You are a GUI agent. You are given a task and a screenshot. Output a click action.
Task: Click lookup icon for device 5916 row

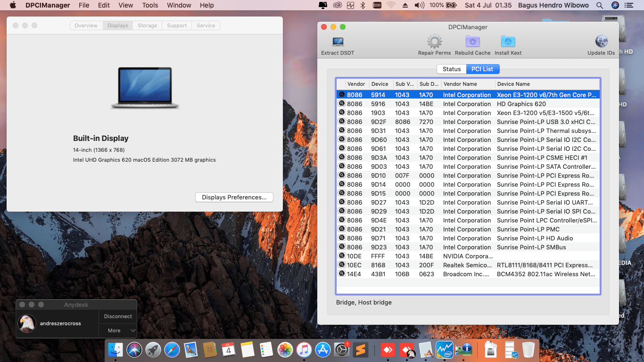(341, 104)
